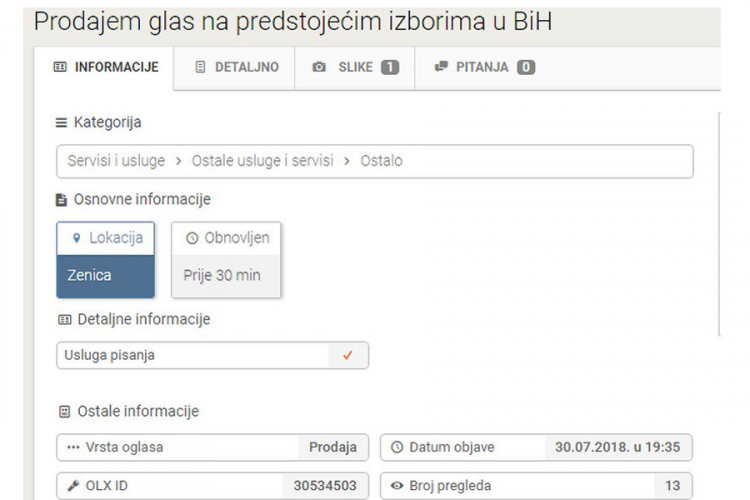This screenshot has width=750, height=500.
Task: Click the camera icon beside SLIKE
Action: pyautogui.click(x=319, y=67)
